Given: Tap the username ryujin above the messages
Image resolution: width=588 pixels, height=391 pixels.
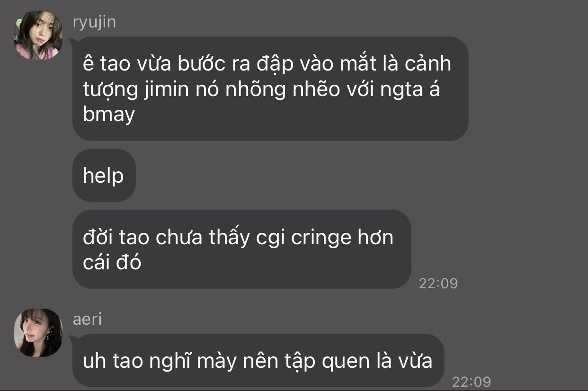Looking at the screenshot, I should [x=94, y=22].
